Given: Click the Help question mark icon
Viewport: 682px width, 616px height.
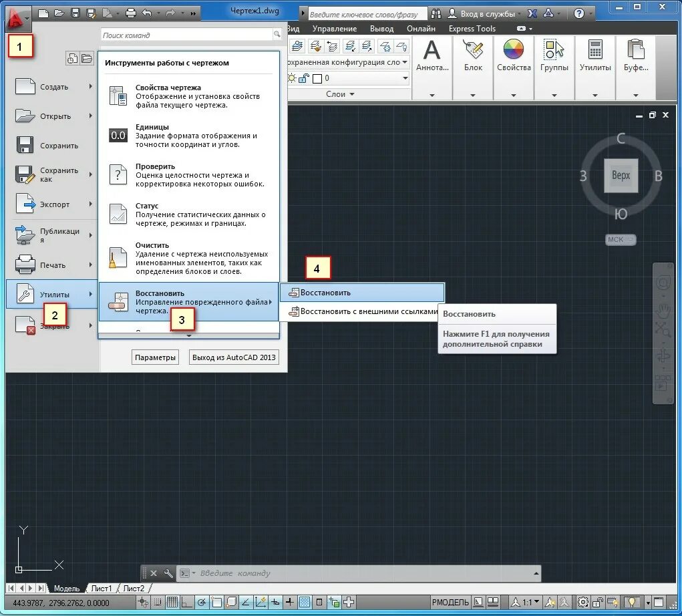Looking at the screenshot, I should pos(578,14).
